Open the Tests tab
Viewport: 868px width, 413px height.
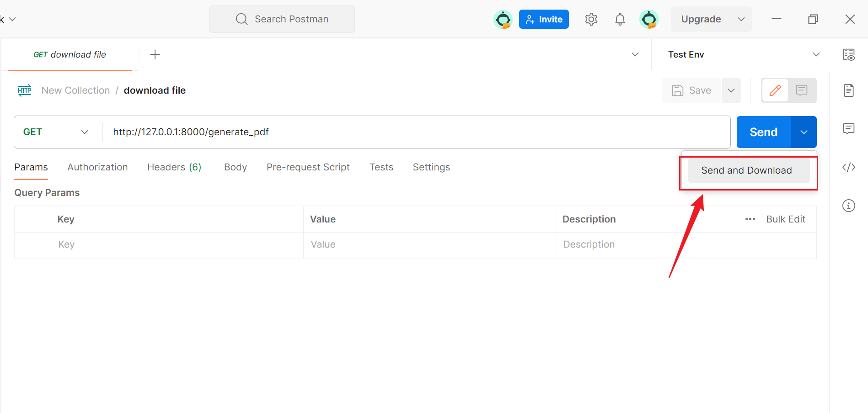tap(381, 167)
